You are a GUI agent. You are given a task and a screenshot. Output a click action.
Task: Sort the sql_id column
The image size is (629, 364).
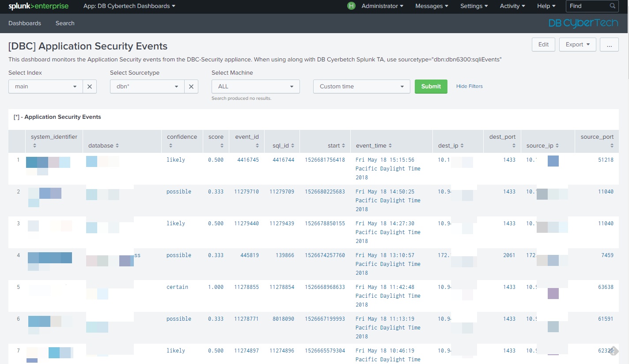(292, 146)
